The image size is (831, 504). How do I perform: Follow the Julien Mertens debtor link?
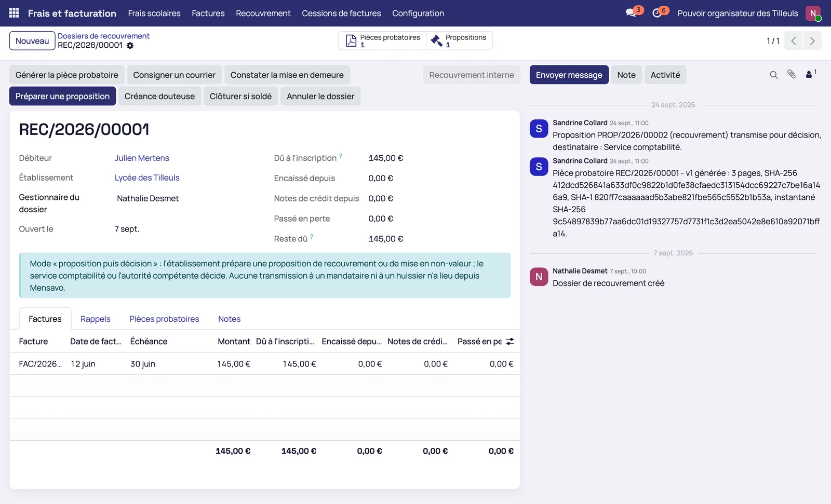pos(142,158)
